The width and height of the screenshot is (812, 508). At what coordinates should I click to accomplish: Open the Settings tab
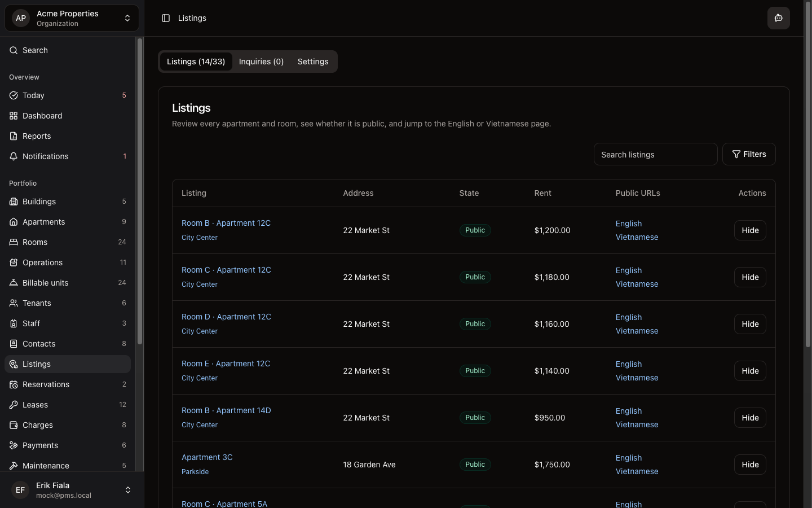[312, 62]
